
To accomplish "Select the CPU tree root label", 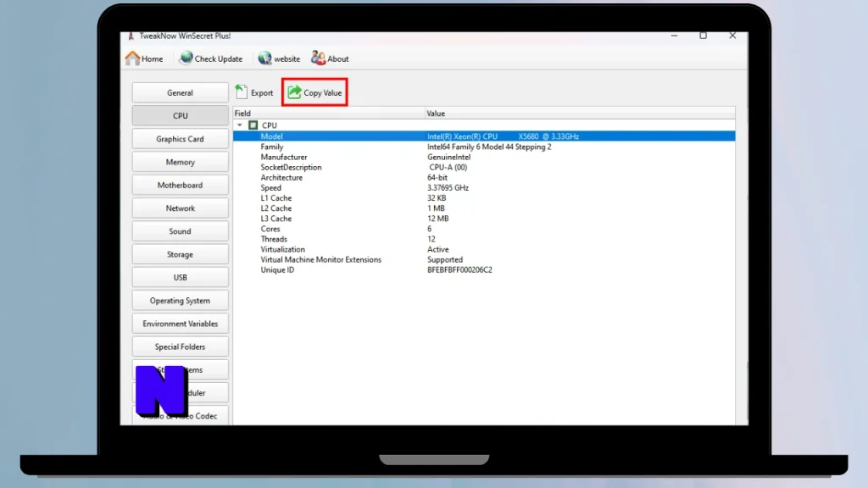I will (270, 125).
